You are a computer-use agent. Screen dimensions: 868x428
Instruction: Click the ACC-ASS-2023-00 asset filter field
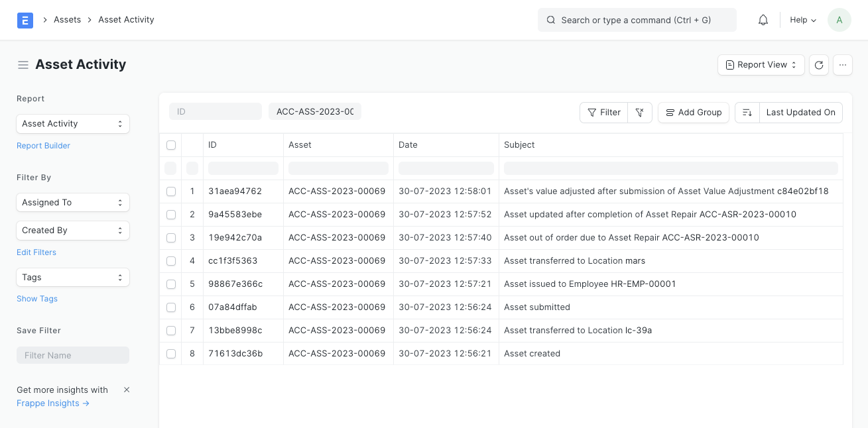(315, 112)
